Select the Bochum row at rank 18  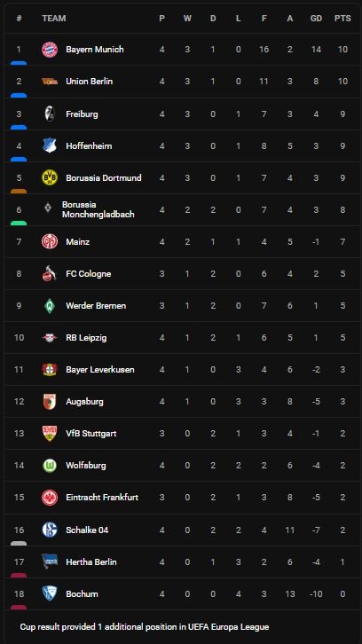pos(183,594)
